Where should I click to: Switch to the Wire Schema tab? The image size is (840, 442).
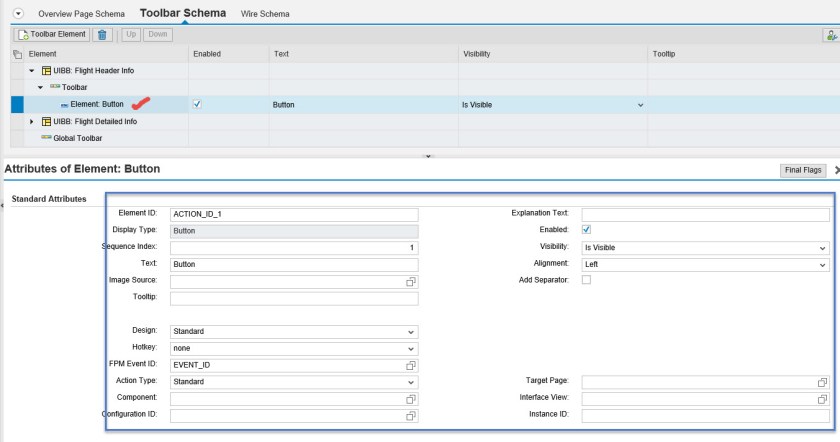click(265, 14)
